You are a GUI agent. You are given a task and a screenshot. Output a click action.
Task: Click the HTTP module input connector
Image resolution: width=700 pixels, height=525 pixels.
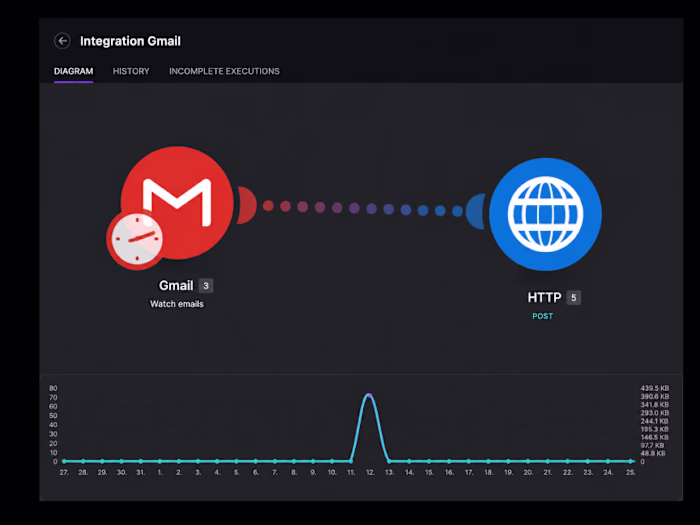pos(476,211)
